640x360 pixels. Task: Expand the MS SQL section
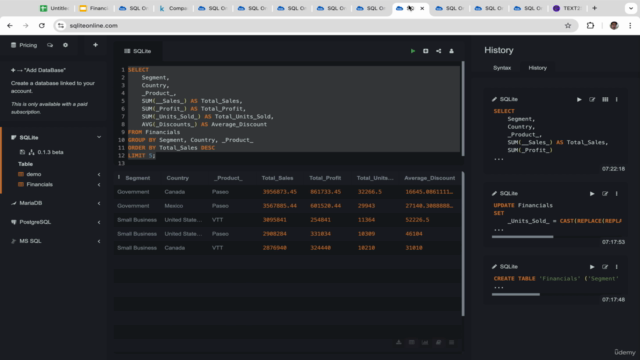tap(99, 241)
